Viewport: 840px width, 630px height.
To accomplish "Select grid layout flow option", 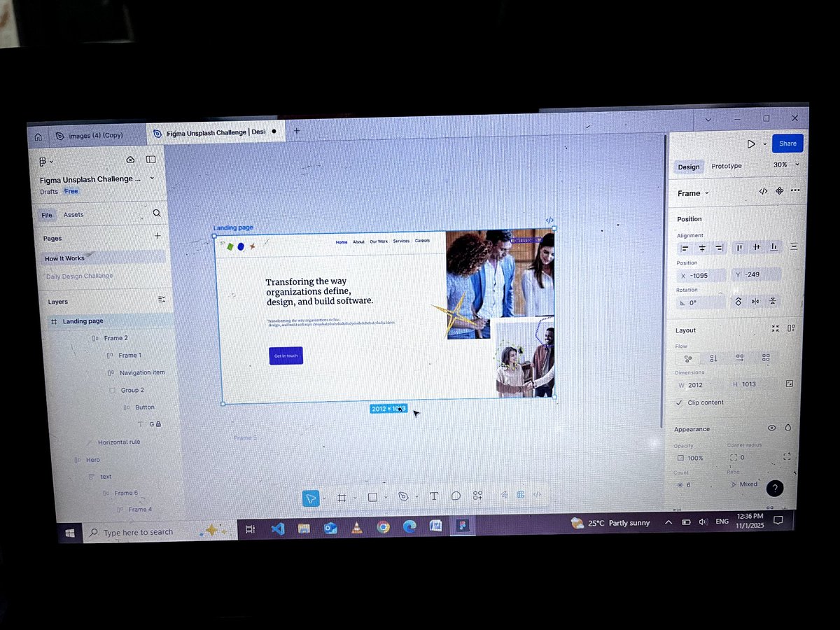I will [766, 357].
